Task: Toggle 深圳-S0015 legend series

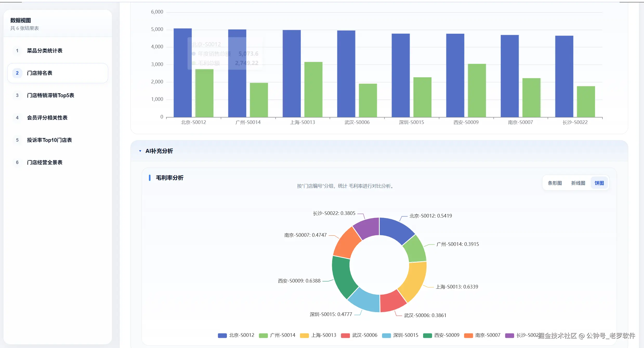Action: point(400,336)
